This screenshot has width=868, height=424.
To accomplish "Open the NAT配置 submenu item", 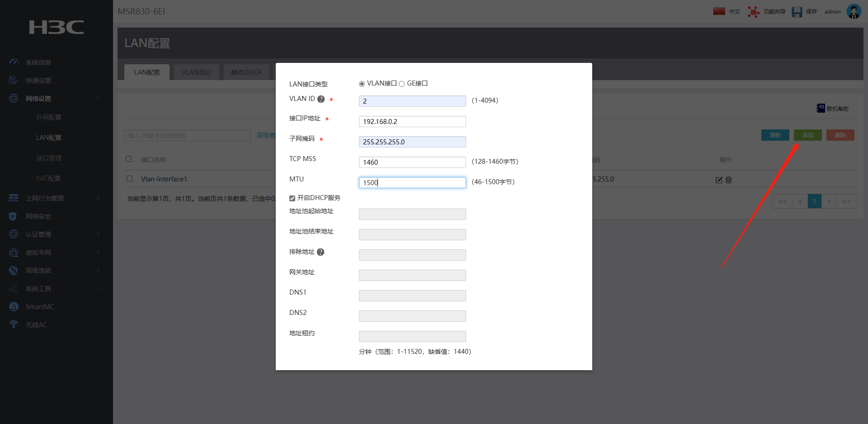I will (48, 178).
